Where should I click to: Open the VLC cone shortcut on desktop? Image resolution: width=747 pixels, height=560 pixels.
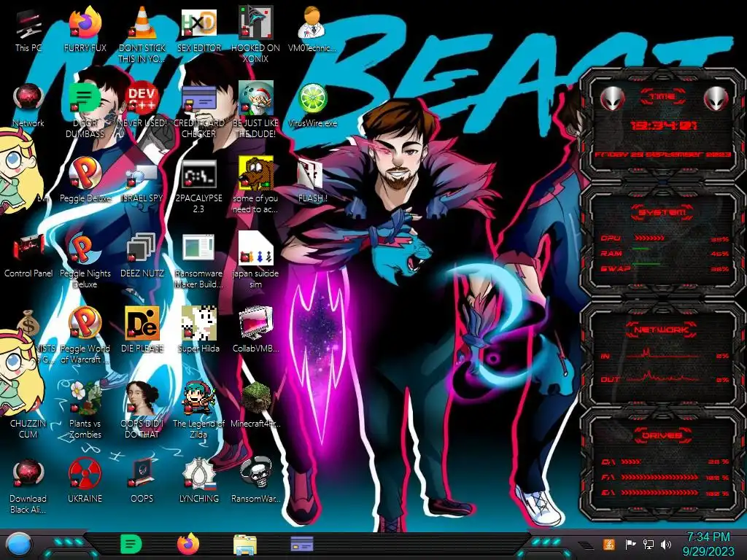click(x=142, y=34)
